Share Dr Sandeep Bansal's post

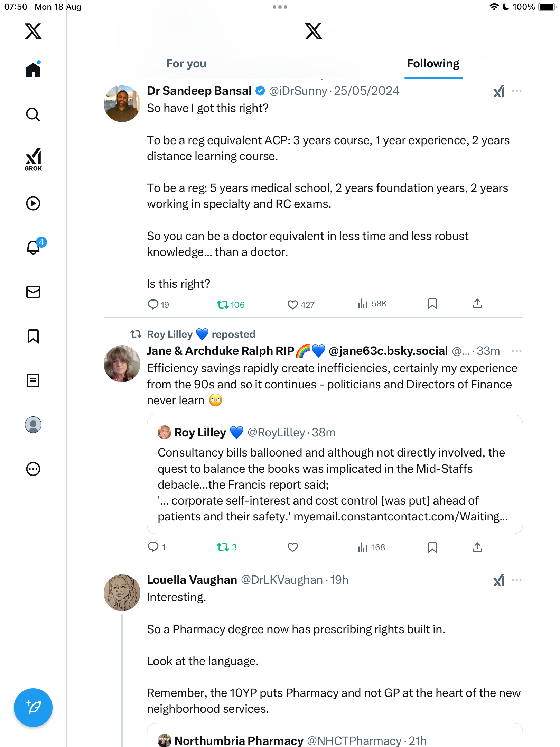click(x=477, y=304)
